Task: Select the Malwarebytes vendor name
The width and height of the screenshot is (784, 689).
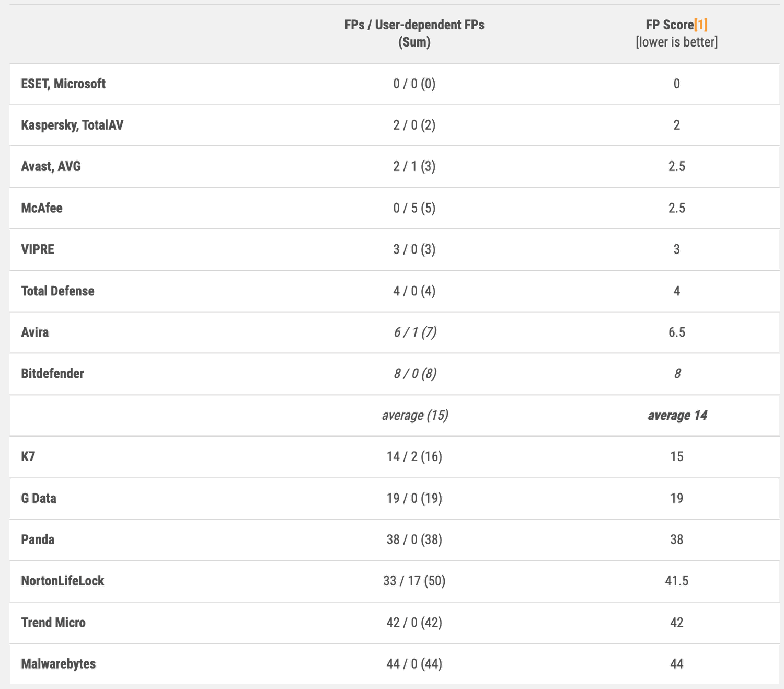Action: point(59,664)
